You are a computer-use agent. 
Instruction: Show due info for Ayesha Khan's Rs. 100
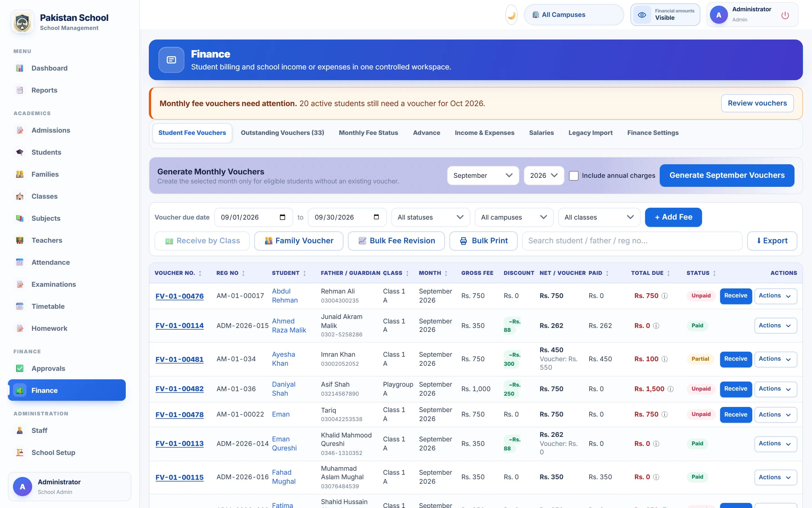tap(664, 359)
